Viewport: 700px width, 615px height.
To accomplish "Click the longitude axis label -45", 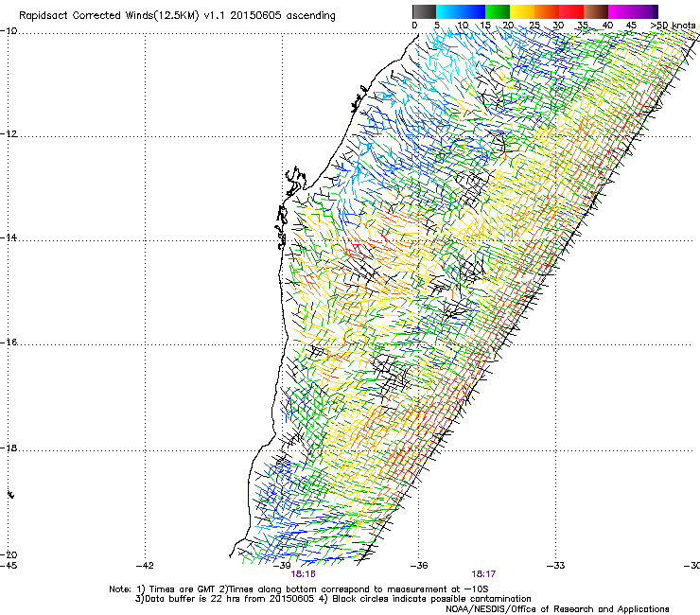I will click(x=9, y=566).
